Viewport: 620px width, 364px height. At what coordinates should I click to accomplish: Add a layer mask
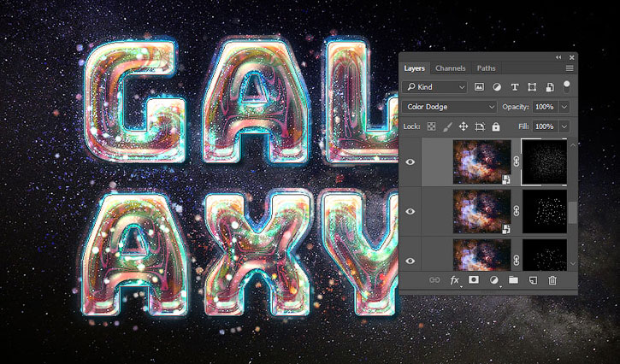(473, 279)
